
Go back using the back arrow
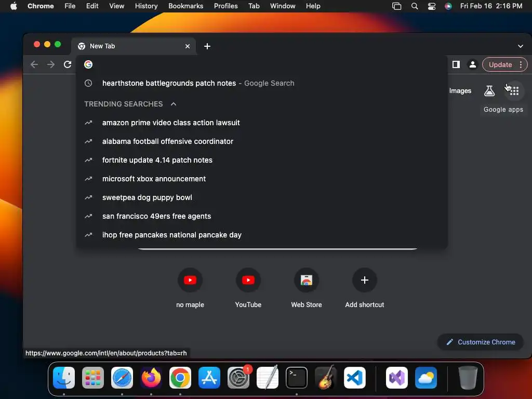coord(34,64)
